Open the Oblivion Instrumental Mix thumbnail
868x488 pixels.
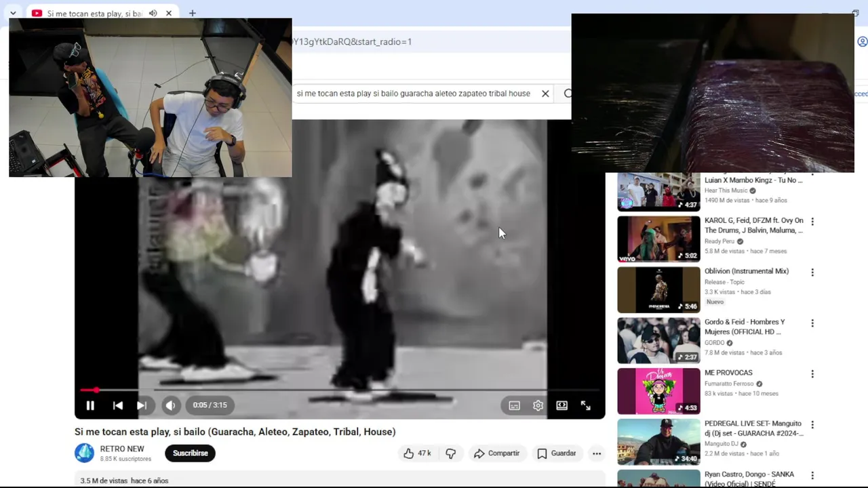(x=658, y=290)
